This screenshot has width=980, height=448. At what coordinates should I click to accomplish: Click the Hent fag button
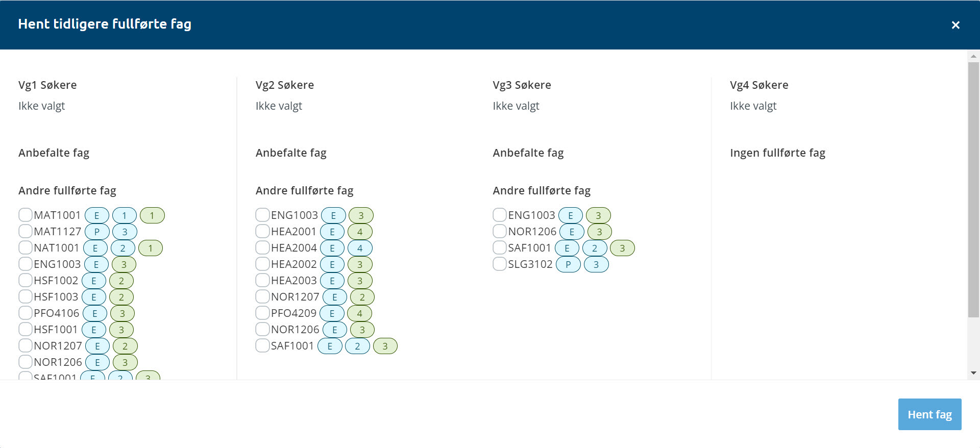(929, 414)
